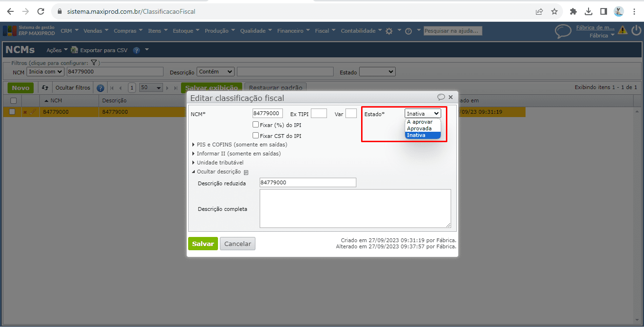Check Fixar (%) do IPI checkbox
This screenshot has width=644, height=327.
point(256,125)
